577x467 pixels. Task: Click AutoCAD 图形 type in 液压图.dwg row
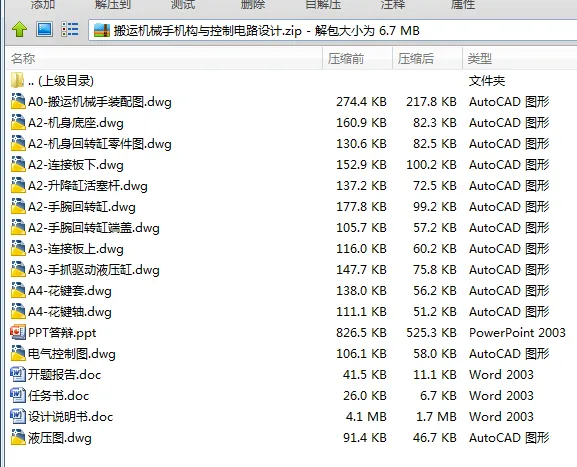509,437
